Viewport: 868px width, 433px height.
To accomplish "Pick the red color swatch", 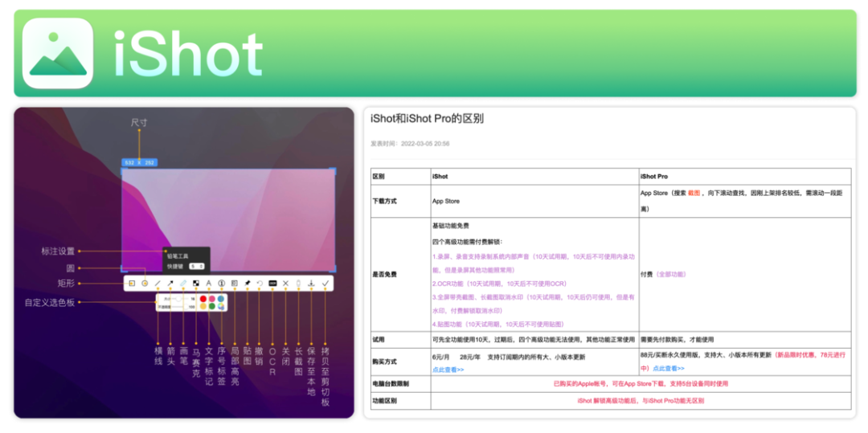I will coord(203,299).
